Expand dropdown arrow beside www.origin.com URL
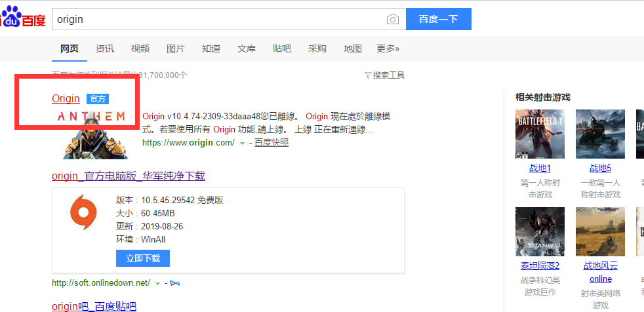The height and width of the screenshot is (312, 644). [x=242, y=143]
